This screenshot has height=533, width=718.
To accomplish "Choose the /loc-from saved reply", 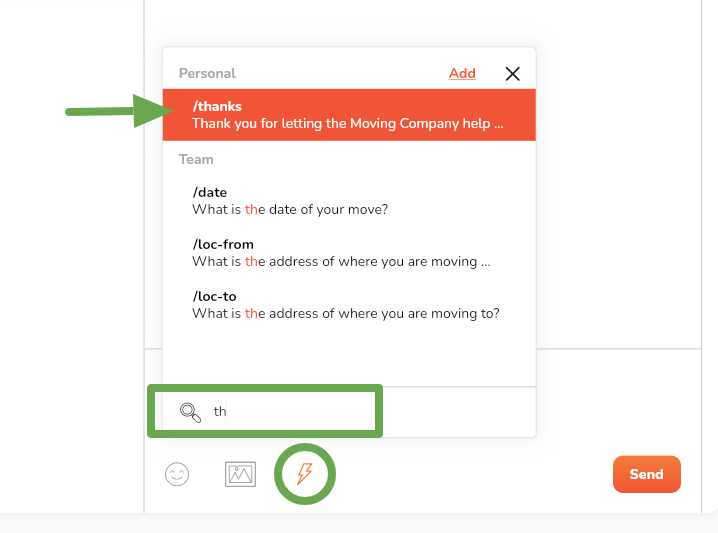I will click(x=349, y=253).
